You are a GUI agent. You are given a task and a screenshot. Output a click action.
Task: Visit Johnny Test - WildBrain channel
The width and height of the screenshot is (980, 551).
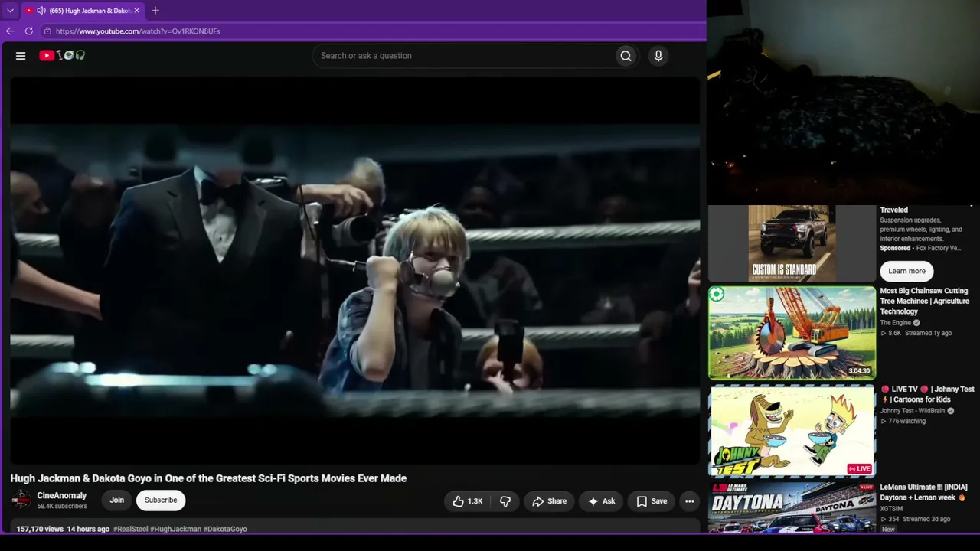913,411
